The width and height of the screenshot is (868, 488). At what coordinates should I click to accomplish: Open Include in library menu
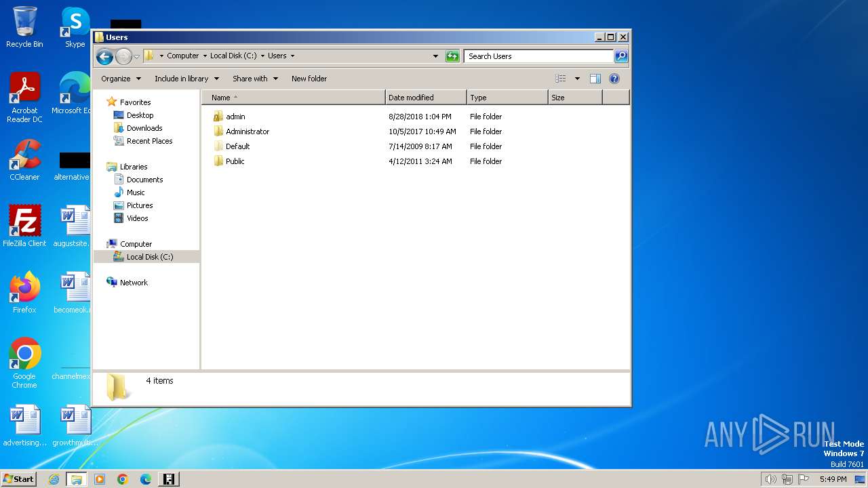186,79
